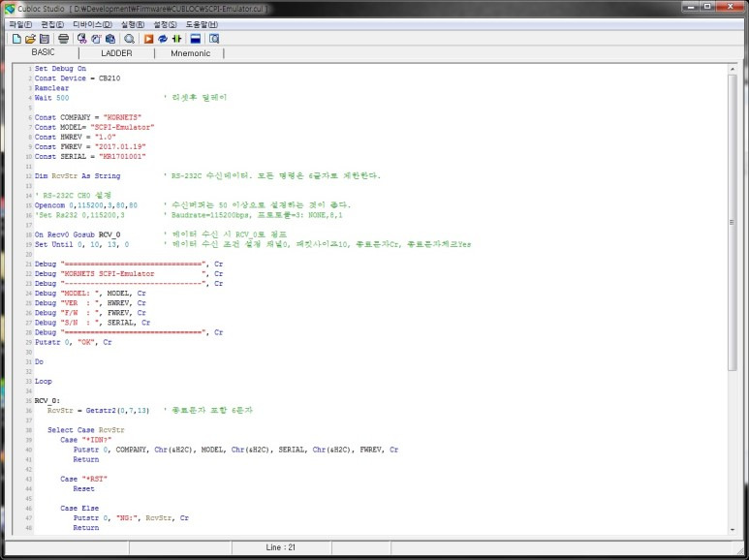Create a new file from the toolbar
The width and height of the screenshot is (749, 560).
coord(16,39)
